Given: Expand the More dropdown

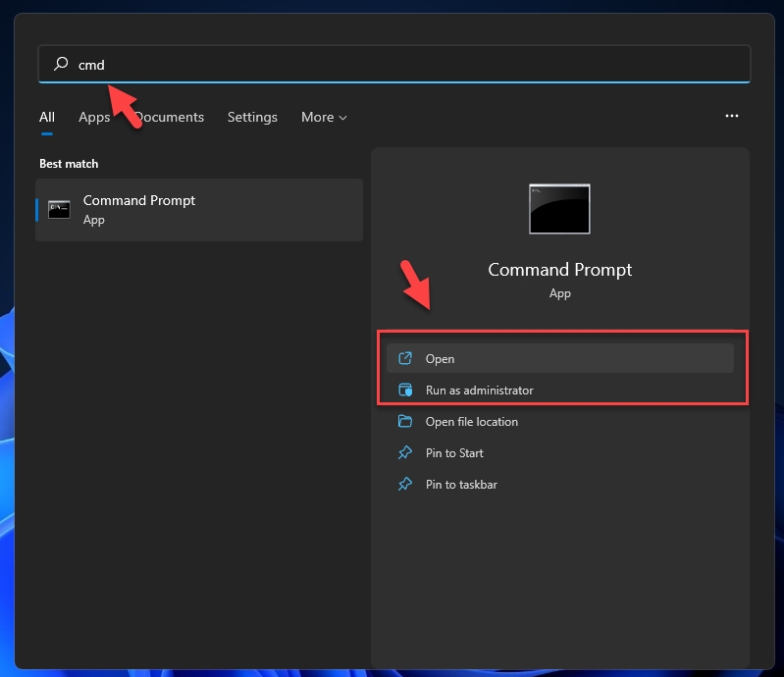Looking at the screenshot, I should tap(324, 117).
